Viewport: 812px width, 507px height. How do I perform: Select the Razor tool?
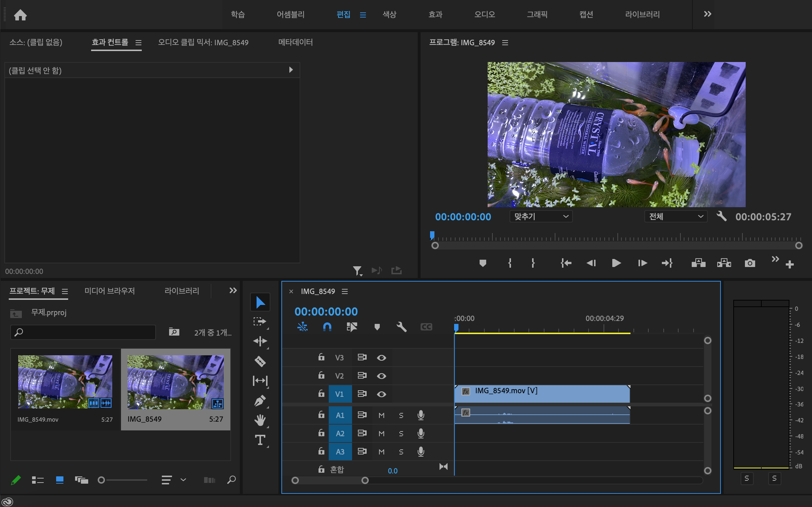pyautogui.click(x=260, y=361)
